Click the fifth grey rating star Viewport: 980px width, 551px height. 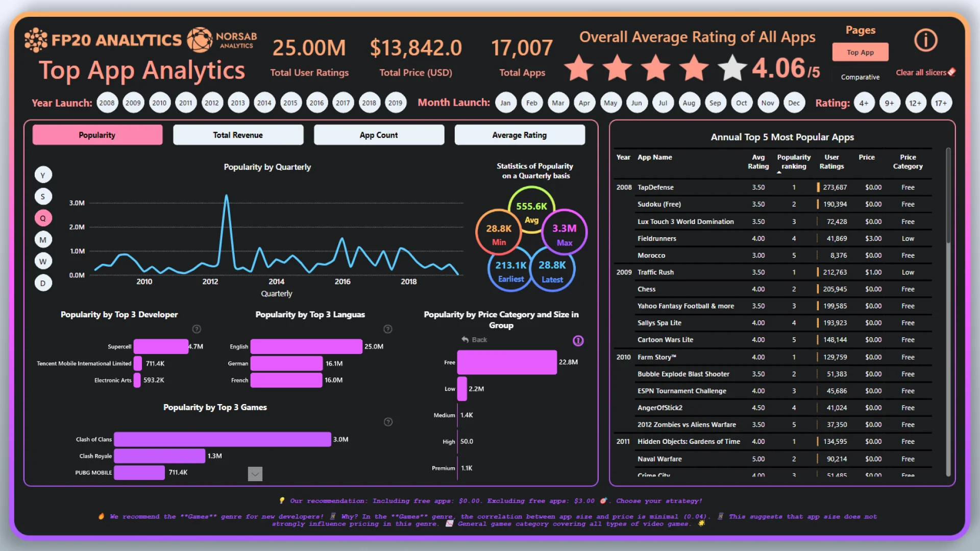(732, 68)
